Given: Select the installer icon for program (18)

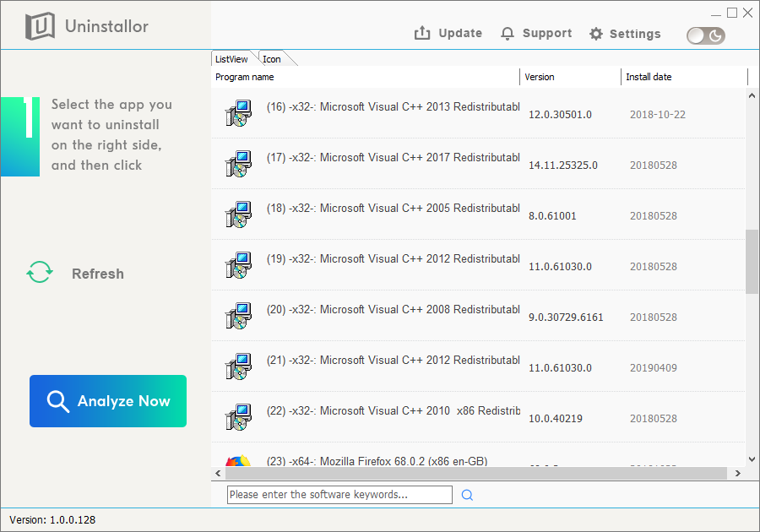Looking at the screenshot, I should 238,214.
